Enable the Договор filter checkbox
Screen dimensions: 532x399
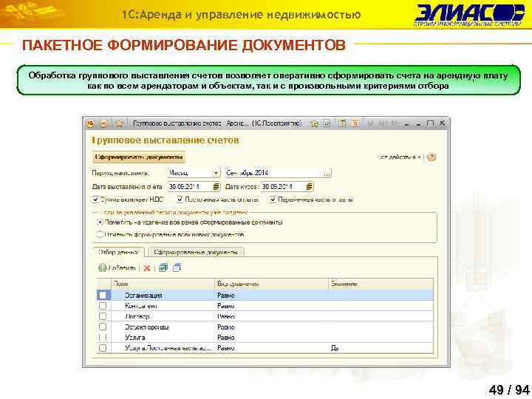click(x=103, y=316)
